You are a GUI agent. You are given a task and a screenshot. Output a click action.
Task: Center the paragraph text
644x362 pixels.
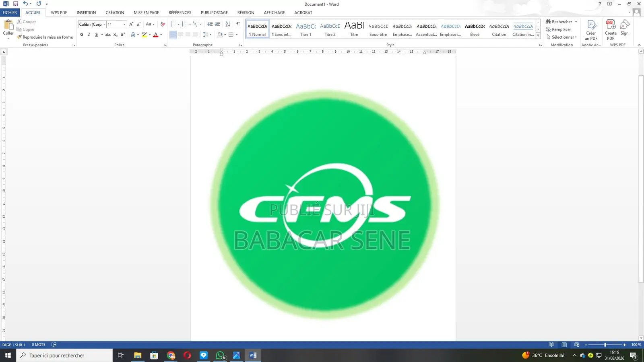180,35
